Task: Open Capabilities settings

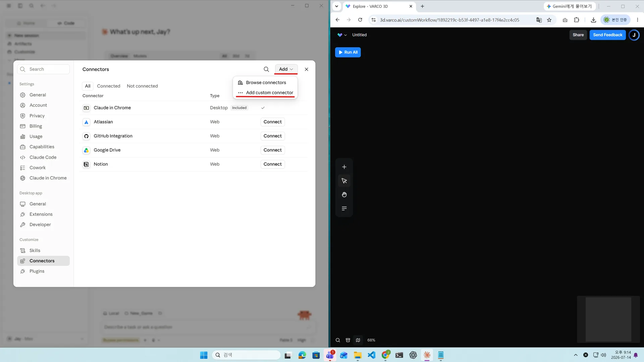Action: (43, 147)
